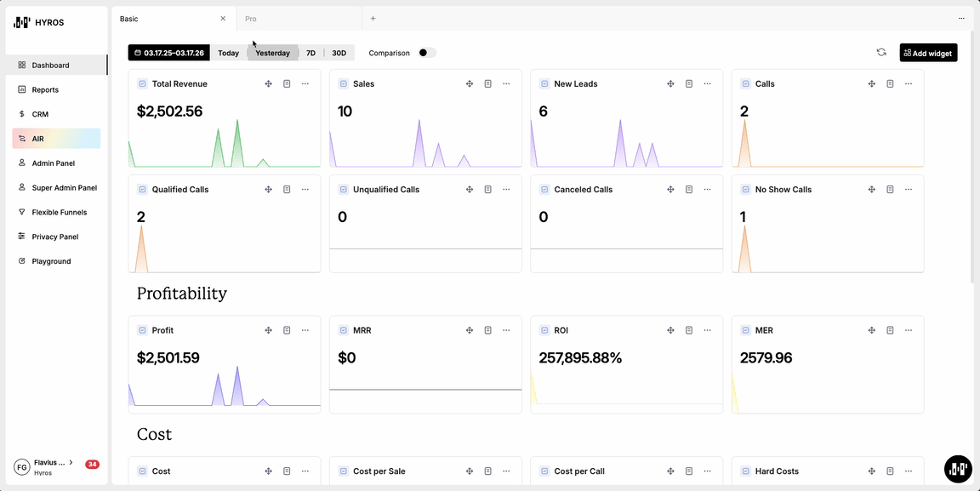The image size is (980, 491).
Task: Click the move handle on Total Revenue widget
Action: click(x=268, y=84)
